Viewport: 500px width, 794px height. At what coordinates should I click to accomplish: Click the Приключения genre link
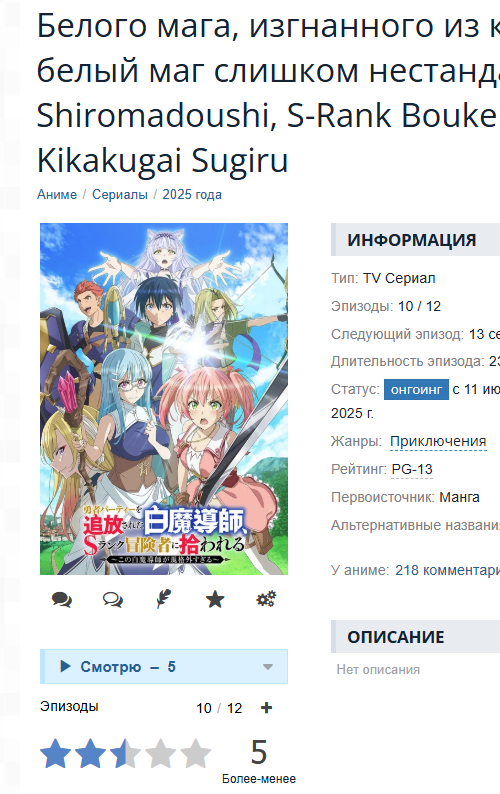click(438, 442)
